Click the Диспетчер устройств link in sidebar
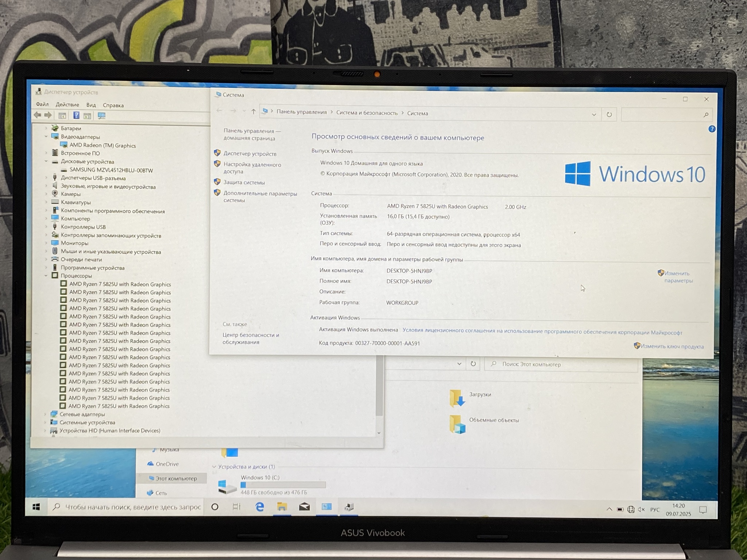Viewport: 747px width, 560px height. click(250, 154)
